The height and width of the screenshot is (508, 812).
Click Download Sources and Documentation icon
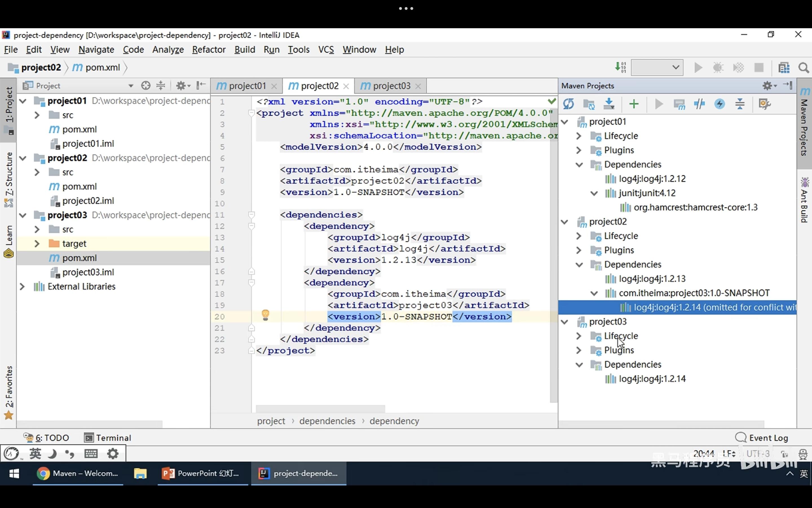coord(609,104)
